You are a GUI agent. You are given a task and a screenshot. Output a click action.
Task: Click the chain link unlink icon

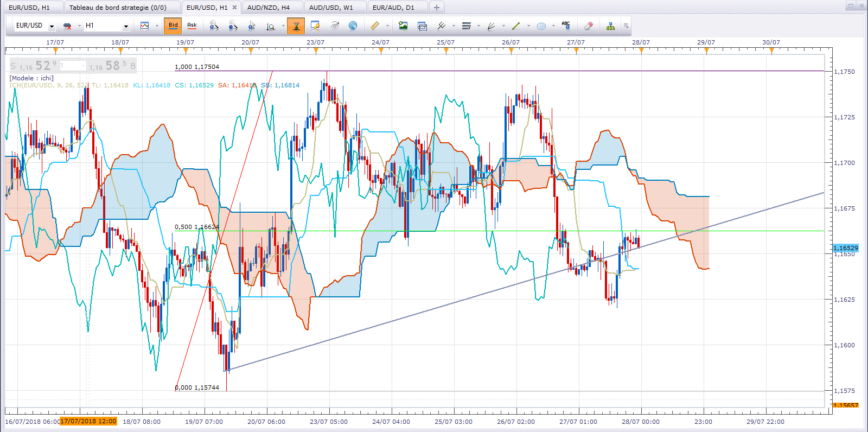click(67, 26)
